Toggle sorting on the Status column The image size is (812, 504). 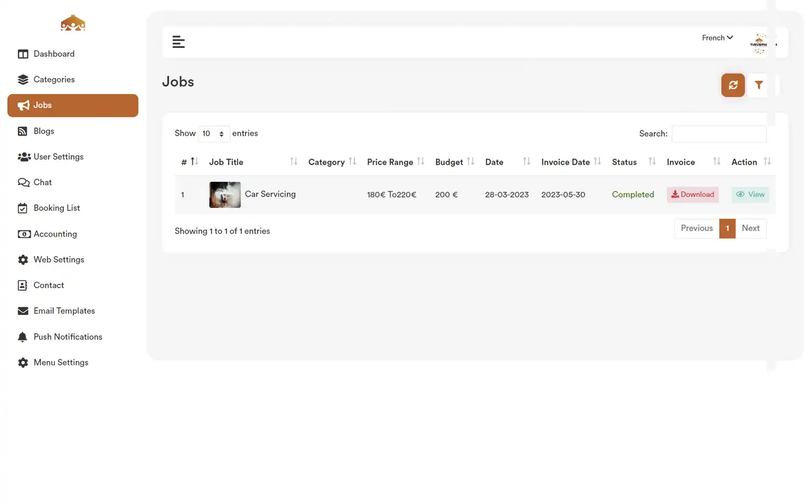tap(651, 162)
